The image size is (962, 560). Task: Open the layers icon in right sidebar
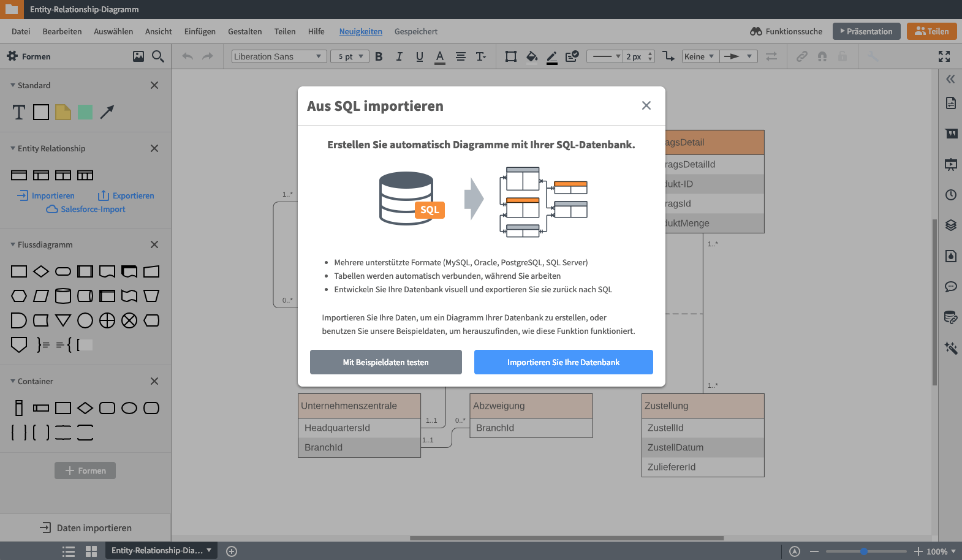point(950,225)
